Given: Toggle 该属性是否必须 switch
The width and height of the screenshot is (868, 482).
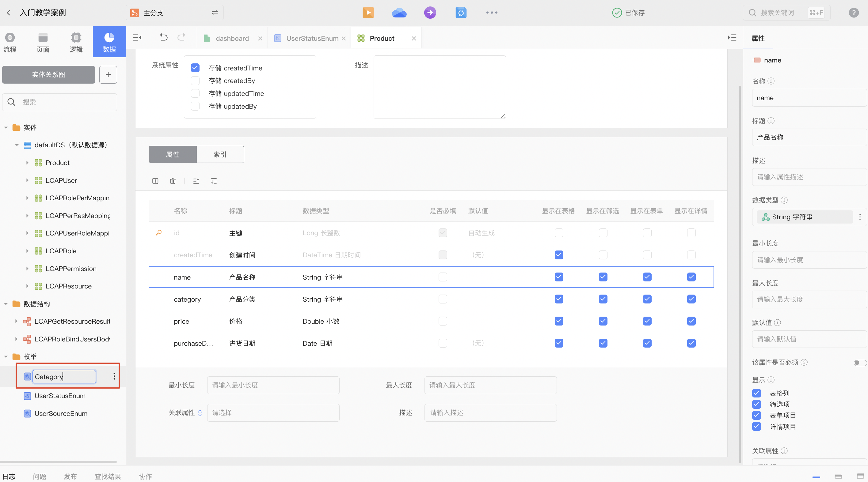Looking at the screenshot, I should (860, 363).
